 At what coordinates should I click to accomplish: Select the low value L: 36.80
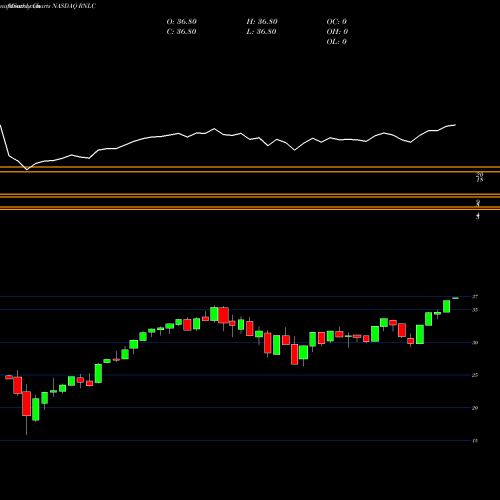point(262,32)
